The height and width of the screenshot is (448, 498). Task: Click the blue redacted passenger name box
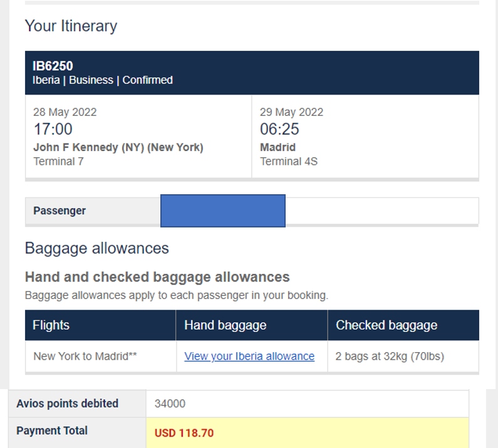pyautogui.click(x=222, y=211)
